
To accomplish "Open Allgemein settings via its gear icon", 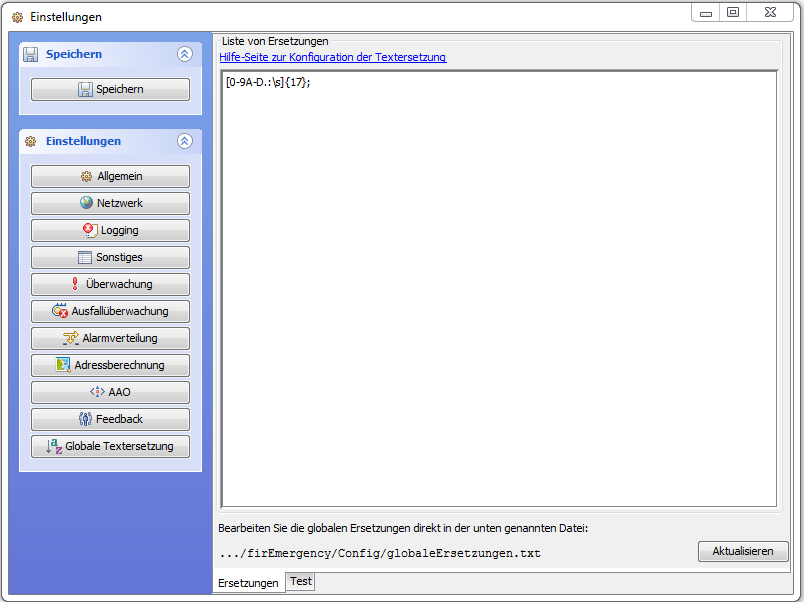I will 87,177.
